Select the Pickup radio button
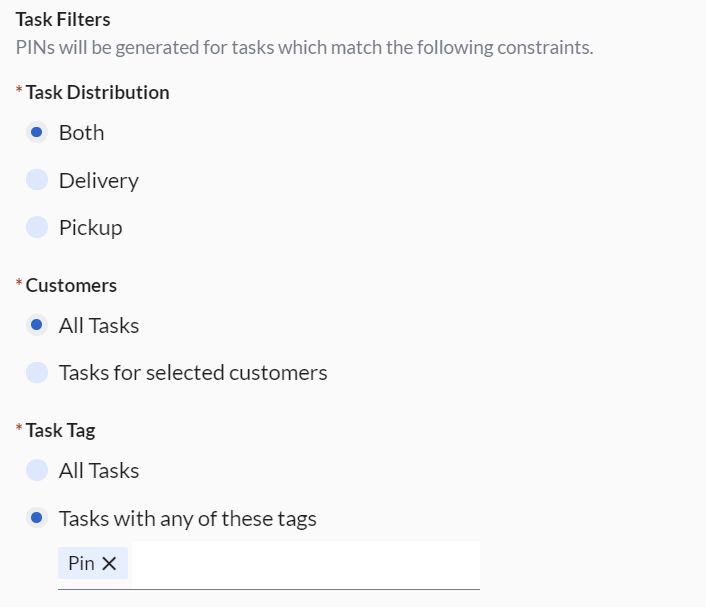Image resolution: width=706 pixels, height=607 pixels. pos(37,227)
